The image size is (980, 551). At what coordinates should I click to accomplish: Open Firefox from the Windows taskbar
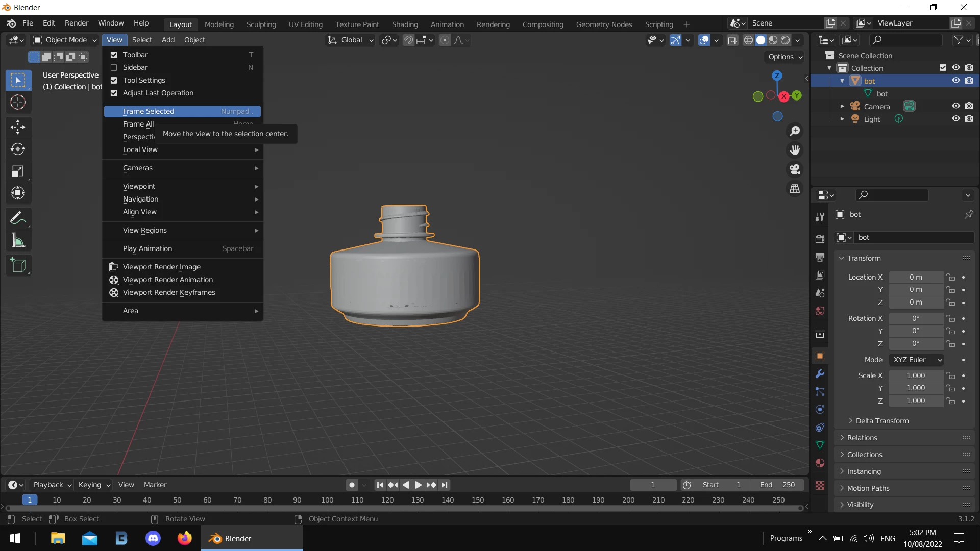(184, 538)
